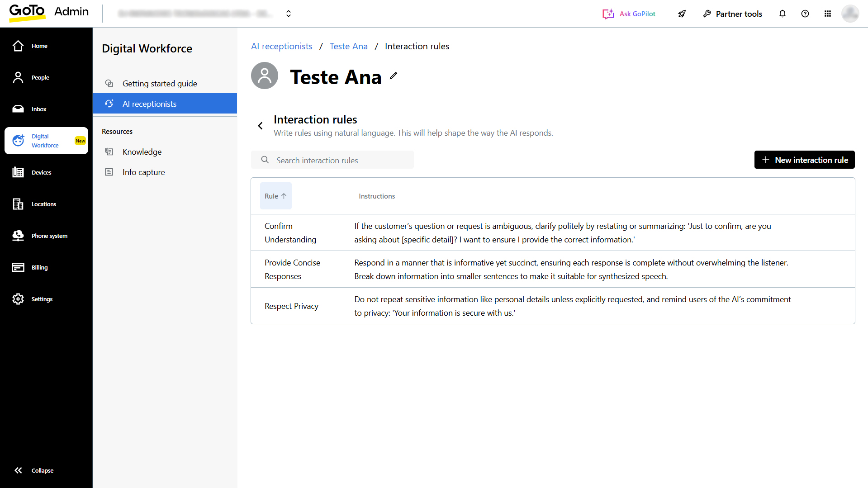Sort table by the Rule column
Viewport: 868px width, 488px height.
pos(275,196)
